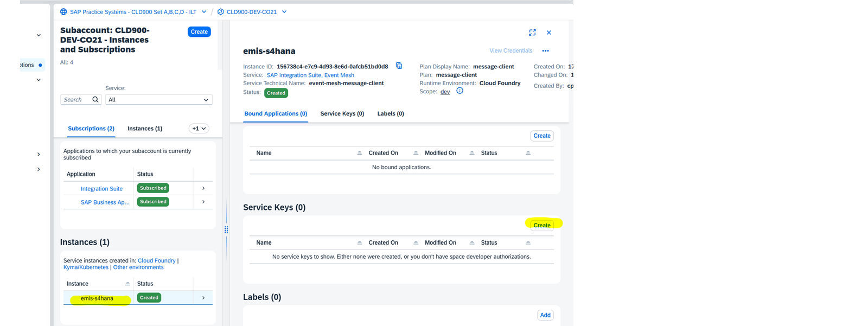
Task: Copy the Instance ID with copy icon
Action: (399, 66)
